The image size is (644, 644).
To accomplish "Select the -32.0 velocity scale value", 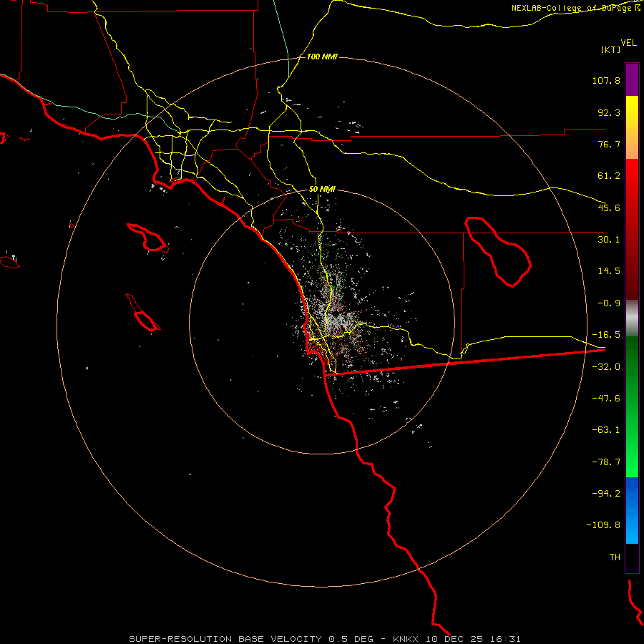I will pos(606,367).
